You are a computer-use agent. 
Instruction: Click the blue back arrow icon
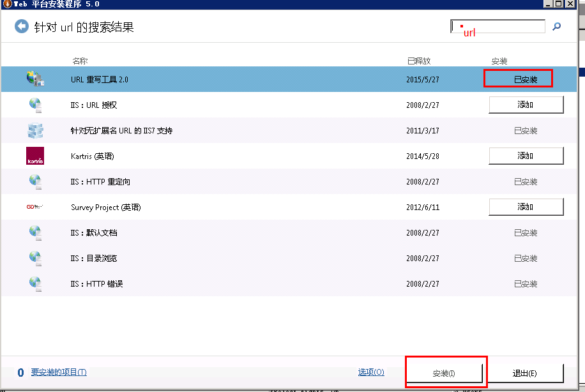(x=22, y=26)
